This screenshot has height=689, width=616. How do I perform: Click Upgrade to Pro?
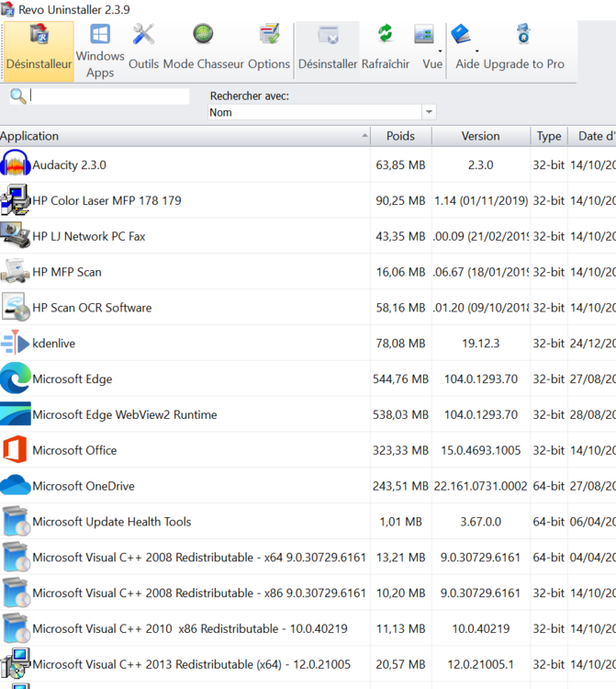(x=523, y=49)
